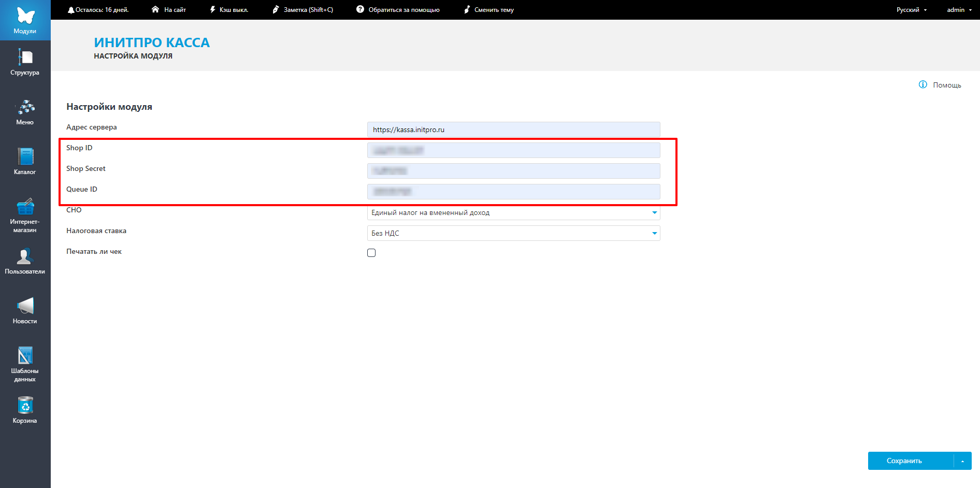Screen dimensions: 980x488
Task: Click the На сайт menu item
Action: point(175,10)
